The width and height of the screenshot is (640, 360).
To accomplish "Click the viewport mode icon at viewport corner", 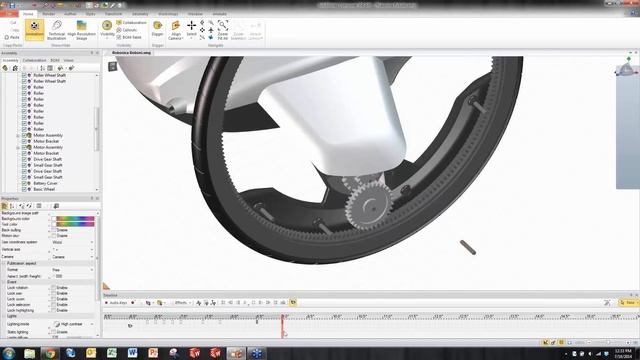I will 113,66.
